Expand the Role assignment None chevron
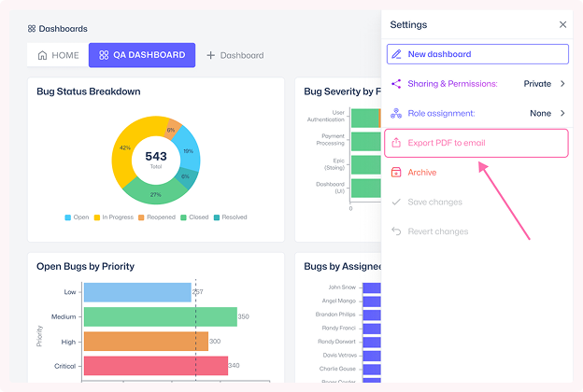 click(x=562, y=113)
